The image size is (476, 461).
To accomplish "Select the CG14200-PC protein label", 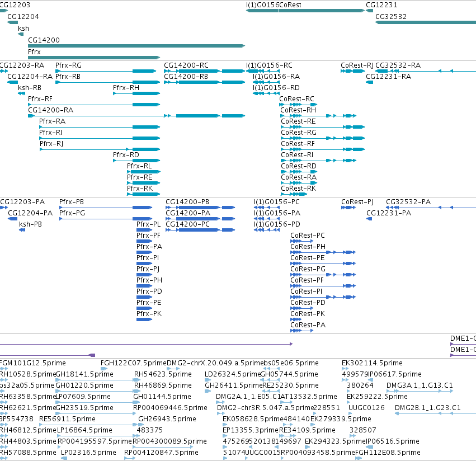I will (187, 224).
